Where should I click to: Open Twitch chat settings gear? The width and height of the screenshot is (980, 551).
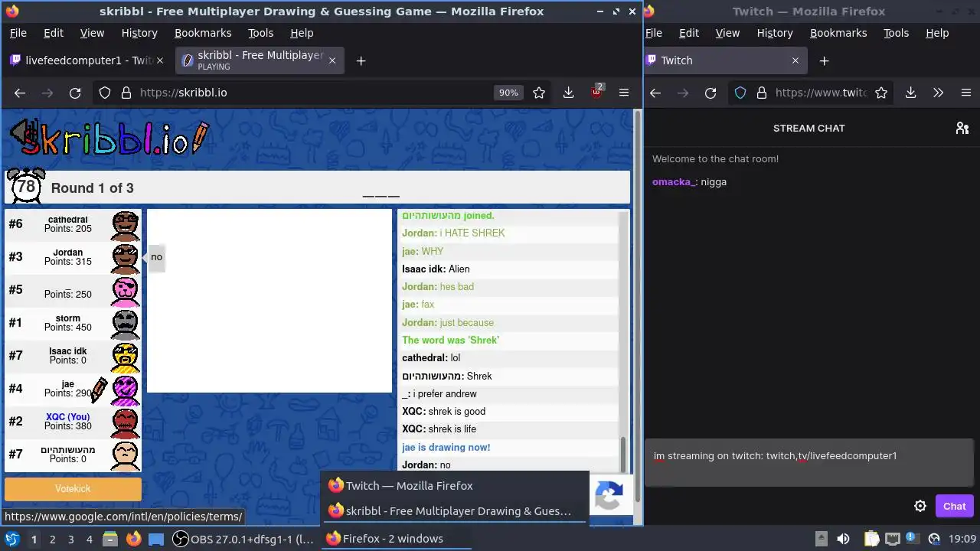click(x=920, y=506)
